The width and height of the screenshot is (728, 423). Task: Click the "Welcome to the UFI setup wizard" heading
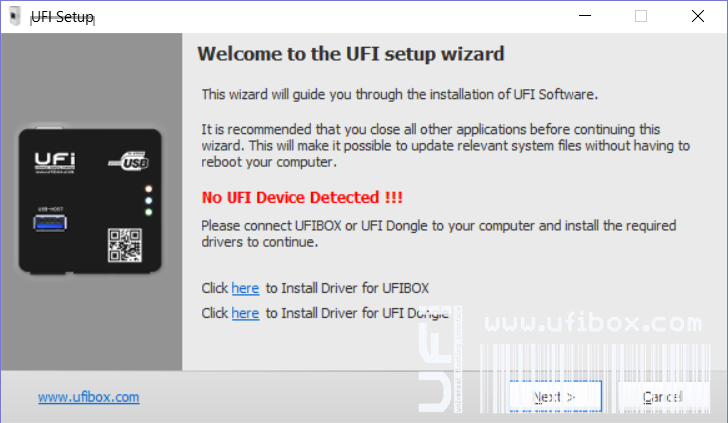click(x=350, y=53)
